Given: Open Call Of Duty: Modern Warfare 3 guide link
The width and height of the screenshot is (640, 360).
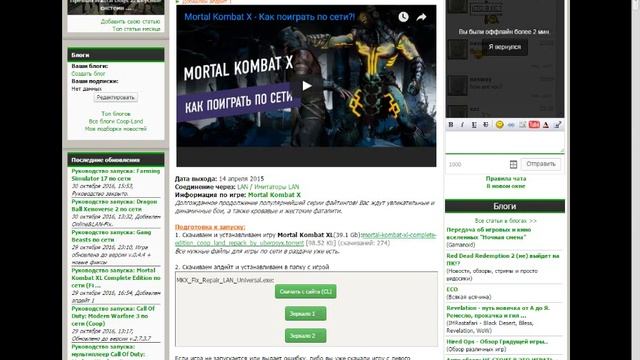Looking at the screenshot, I should [x=113, y=316].
